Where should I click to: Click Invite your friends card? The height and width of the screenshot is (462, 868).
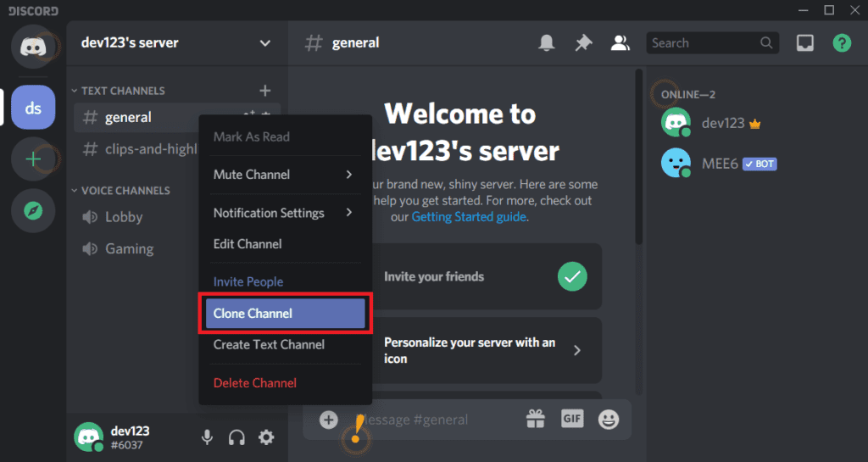coord(485,276)
